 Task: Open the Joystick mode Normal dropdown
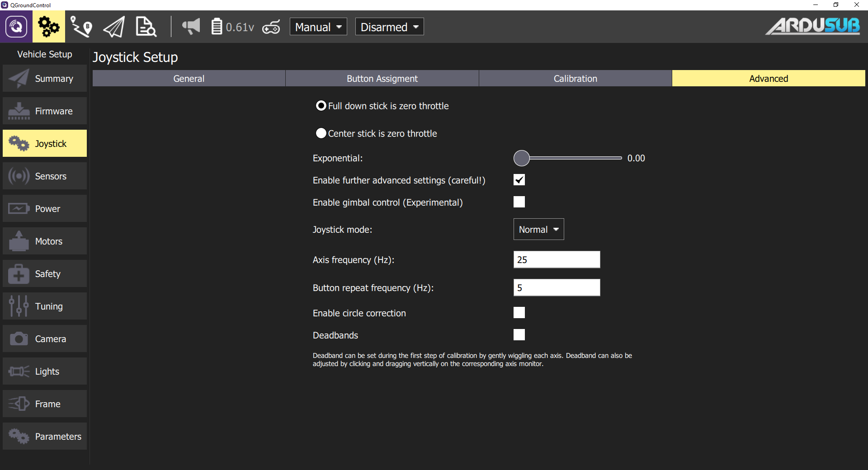538,230
